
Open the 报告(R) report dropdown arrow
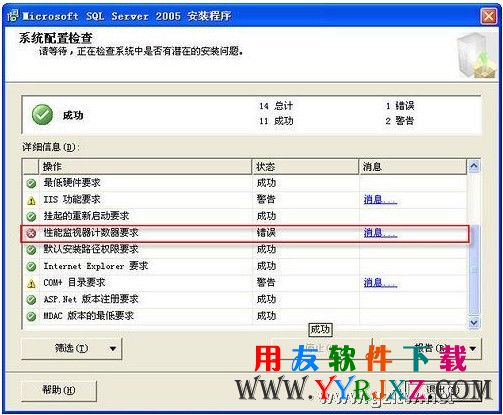[473, 349]
